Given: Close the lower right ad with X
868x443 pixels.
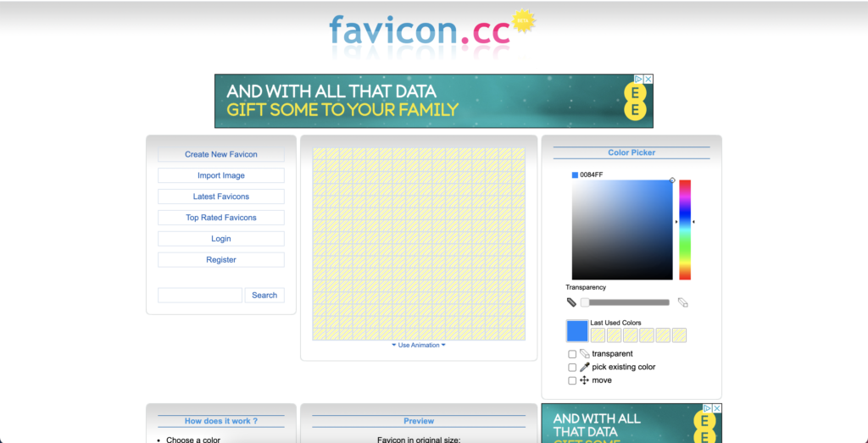Looking at the screenshot, I should [x=717, y=408].
